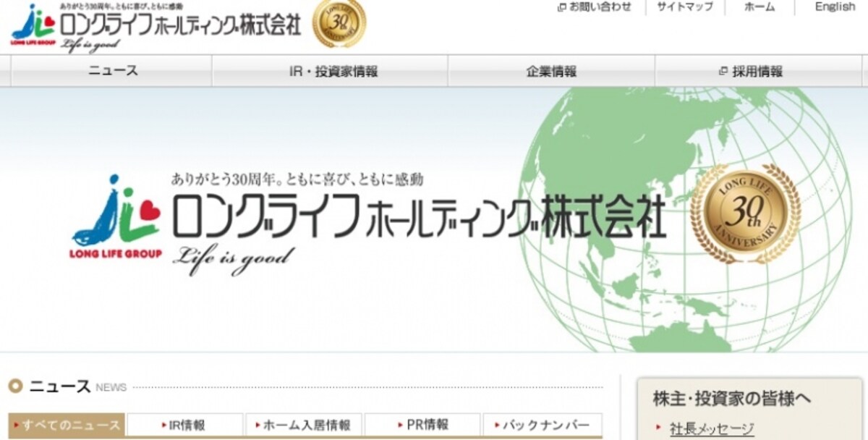Click the Long Life Holdings header logo
The image size is (868, 440).
(x=156, y=27)
